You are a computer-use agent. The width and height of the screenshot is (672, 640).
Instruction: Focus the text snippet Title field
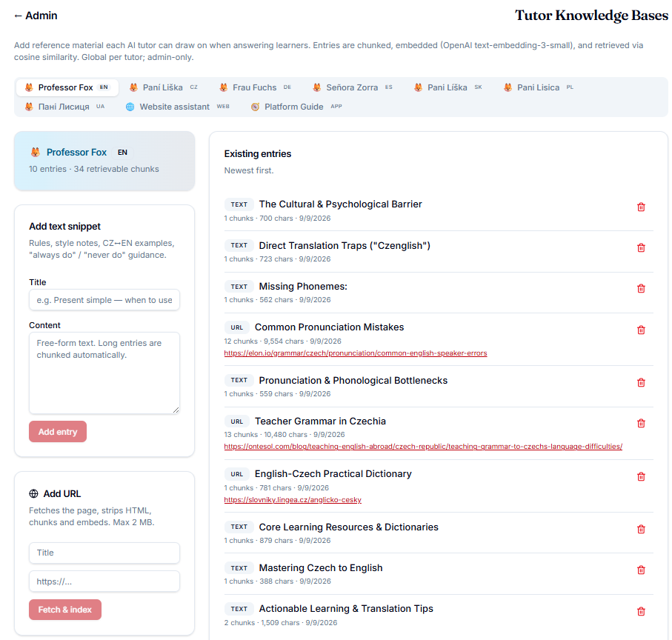click(104, 300)
